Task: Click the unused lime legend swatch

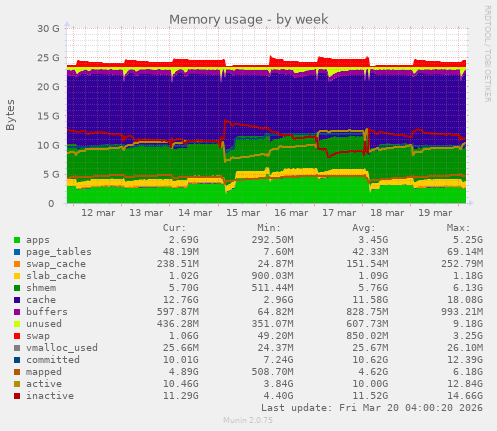Action: tap(17, 324)
